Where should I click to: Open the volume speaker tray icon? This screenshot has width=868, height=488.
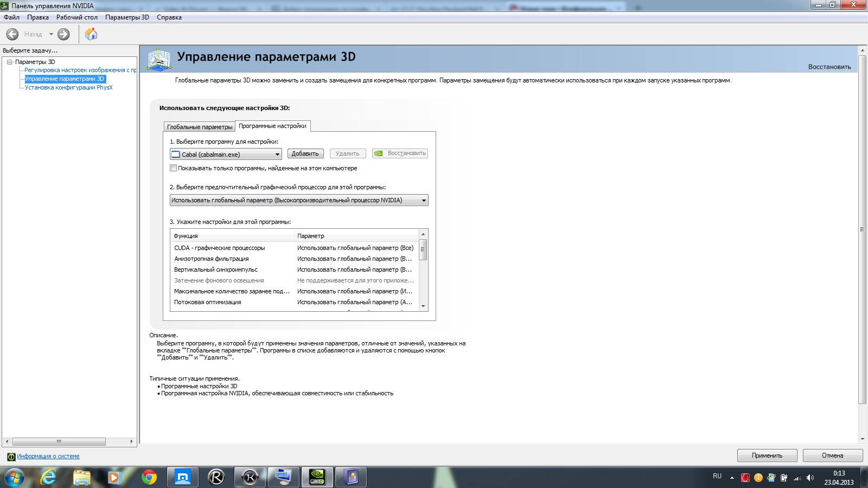pyautogui.click(x=810, y=478)
